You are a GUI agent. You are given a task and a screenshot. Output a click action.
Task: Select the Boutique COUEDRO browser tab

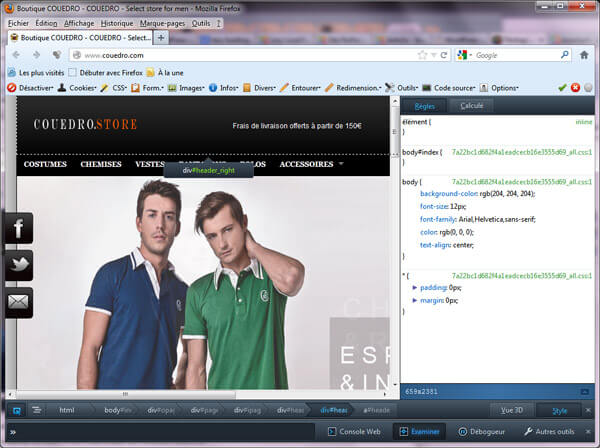pyautogui.click(x=80, y=37)
